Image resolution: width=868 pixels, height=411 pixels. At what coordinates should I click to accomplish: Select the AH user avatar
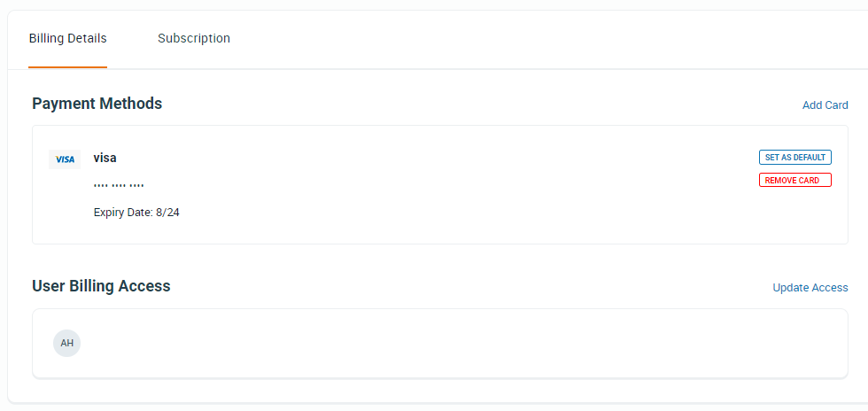[67, 344]
